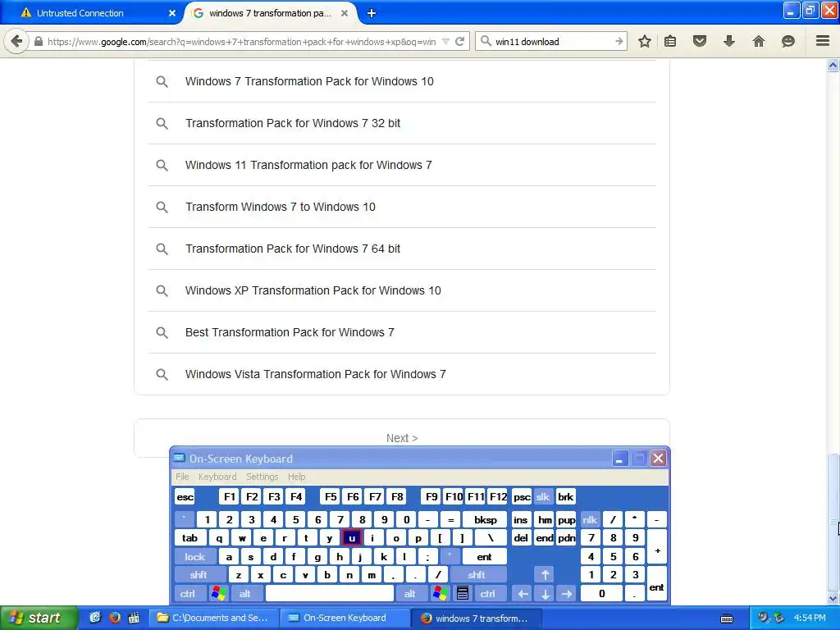Open the address bar history dropdown
Viewport: 840px width, 630px height.
click(x=445, y=41)
